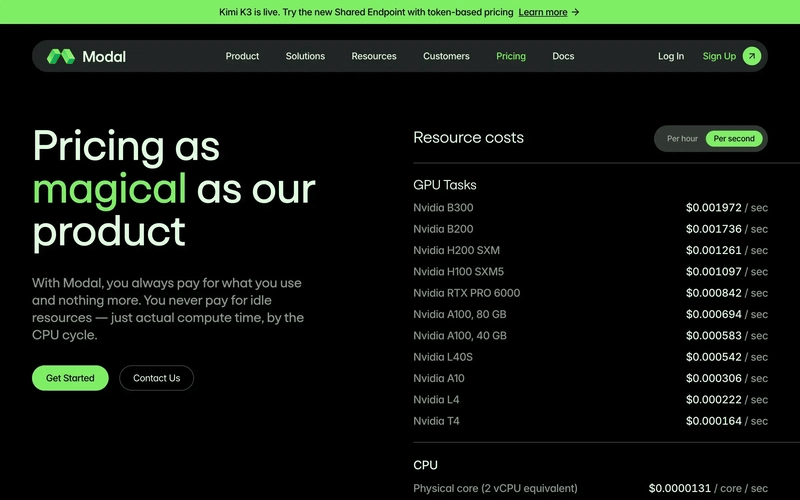Select the Nvidia H200 SXM label
800x500 pixels.
(x=457, y=251)
